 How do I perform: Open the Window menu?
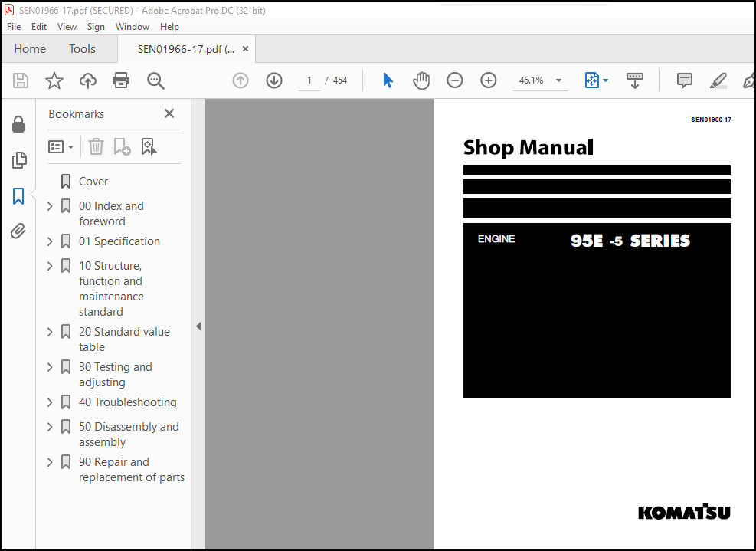pos(132,27)
